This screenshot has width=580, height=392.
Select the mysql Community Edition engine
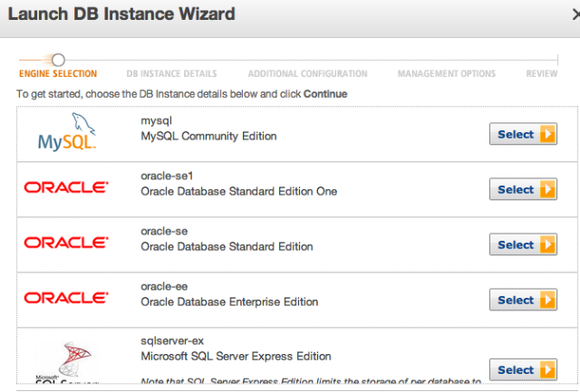pyautogui.click(x=523, y=134)
